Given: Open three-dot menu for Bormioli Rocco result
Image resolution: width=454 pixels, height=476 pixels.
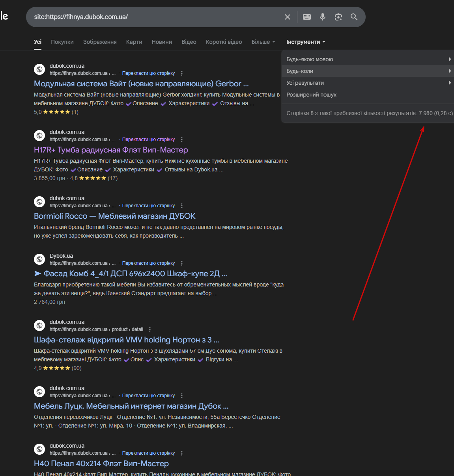Looking at the screenshot, I should (x=182, y=206).
